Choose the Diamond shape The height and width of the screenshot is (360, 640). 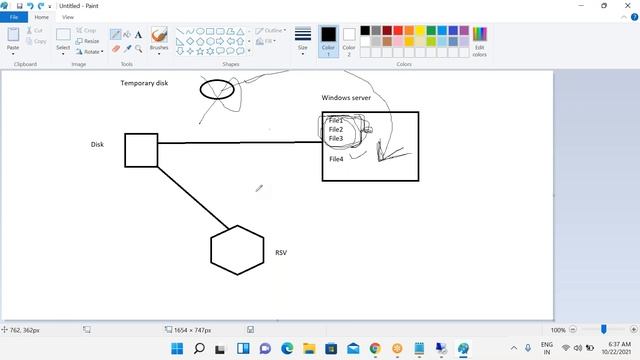tap(190, 41)
